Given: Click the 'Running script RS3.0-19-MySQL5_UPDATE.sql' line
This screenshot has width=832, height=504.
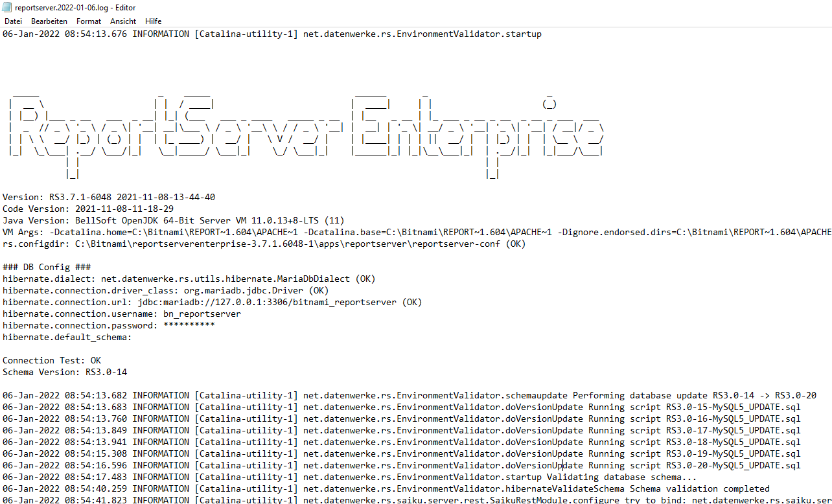Looking at the screenshot, I should 402,454.
